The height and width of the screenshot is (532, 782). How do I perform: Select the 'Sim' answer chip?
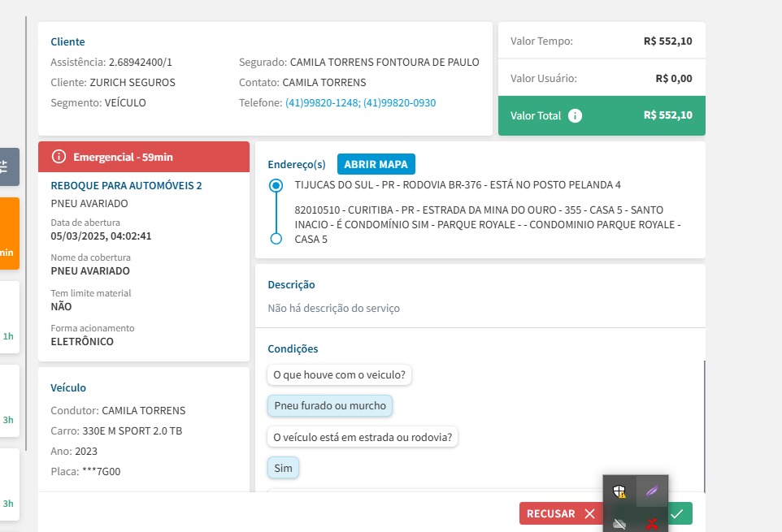point(283,468)
